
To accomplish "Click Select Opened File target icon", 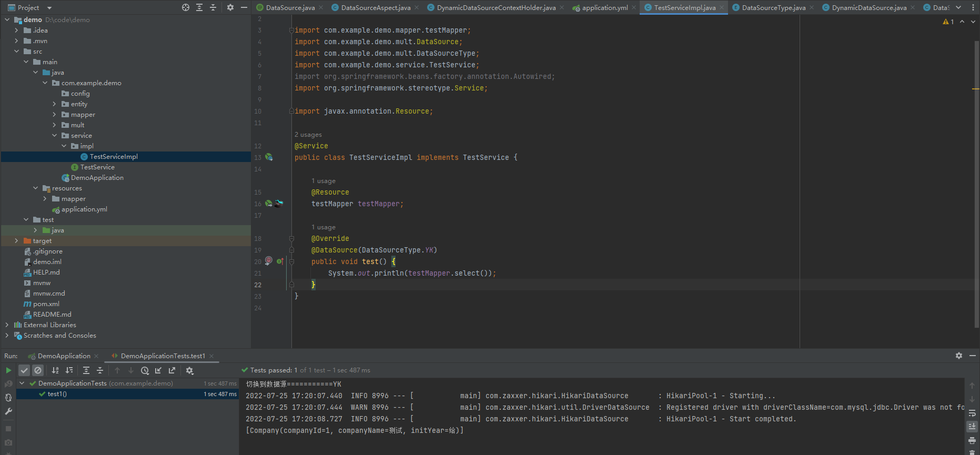I will coord(186,7).
